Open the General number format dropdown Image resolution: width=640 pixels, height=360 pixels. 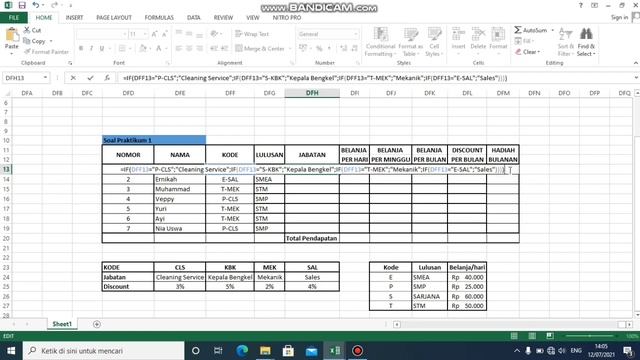(356, 34)
